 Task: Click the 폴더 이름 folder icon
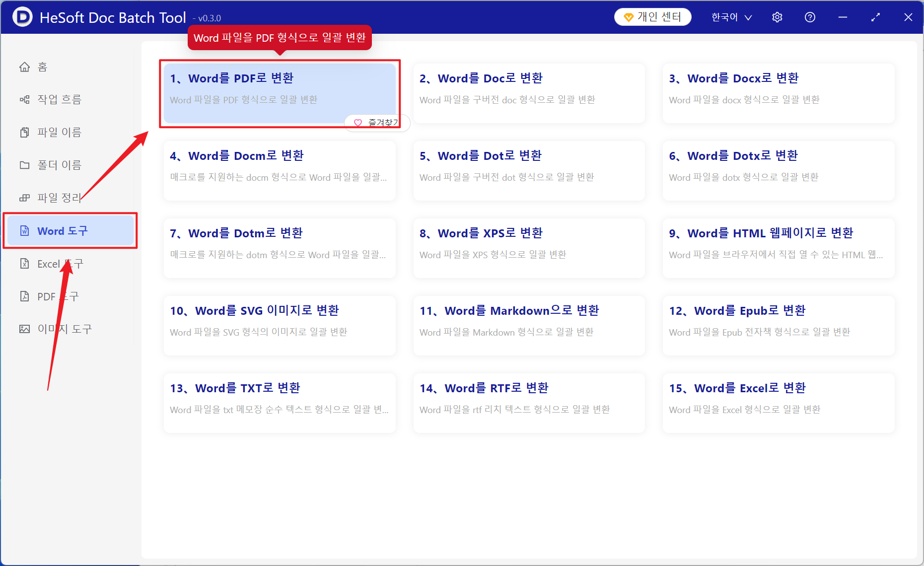point(24,165)
